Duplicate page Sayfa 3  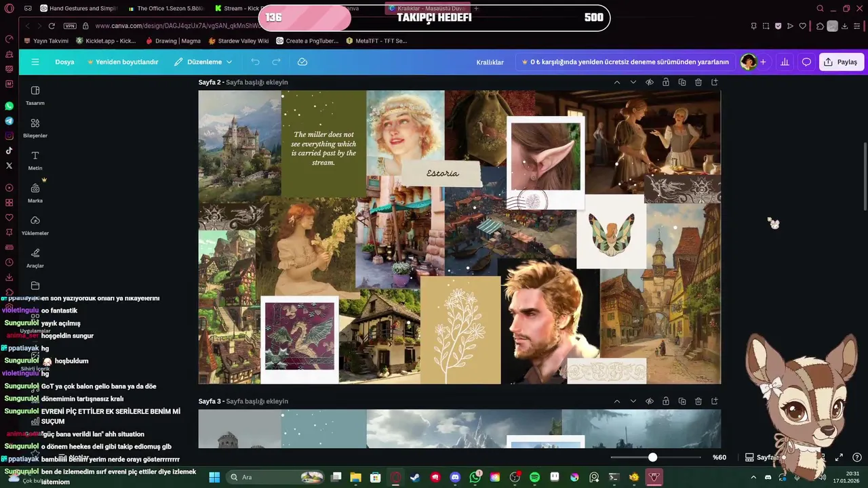coord(682,401)
